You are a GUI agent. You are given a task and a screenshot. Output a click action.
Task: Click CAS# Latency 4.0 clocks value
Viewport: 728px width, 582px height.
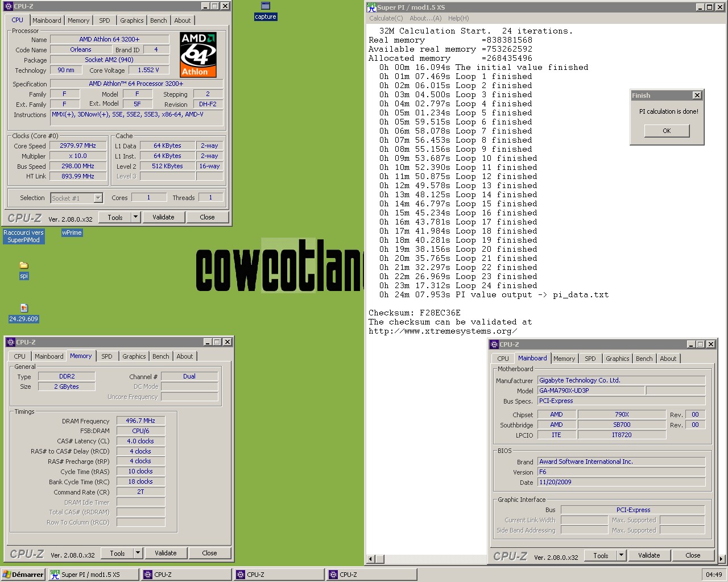140,441
